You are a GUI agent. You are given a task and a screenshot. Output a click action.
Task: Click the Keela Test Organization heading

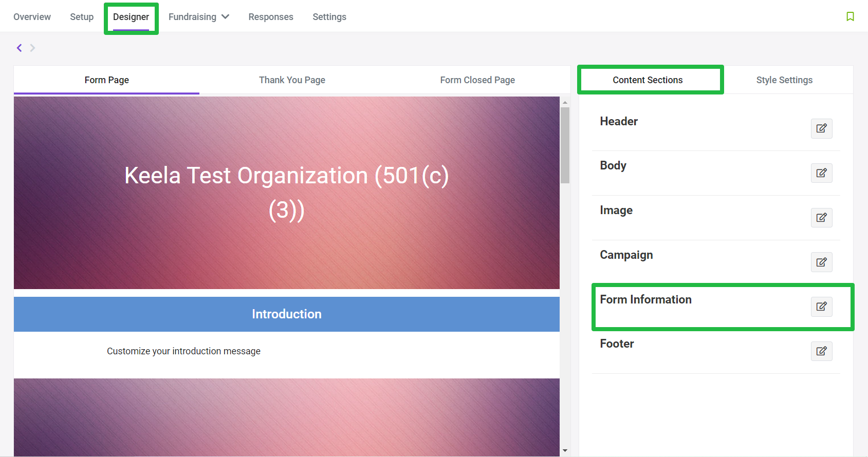point(287,193)
